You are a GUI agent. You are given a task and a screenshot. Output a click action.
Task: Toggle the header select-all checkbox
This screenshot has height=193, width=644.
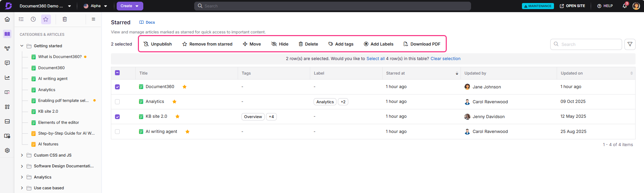(117, 73)
